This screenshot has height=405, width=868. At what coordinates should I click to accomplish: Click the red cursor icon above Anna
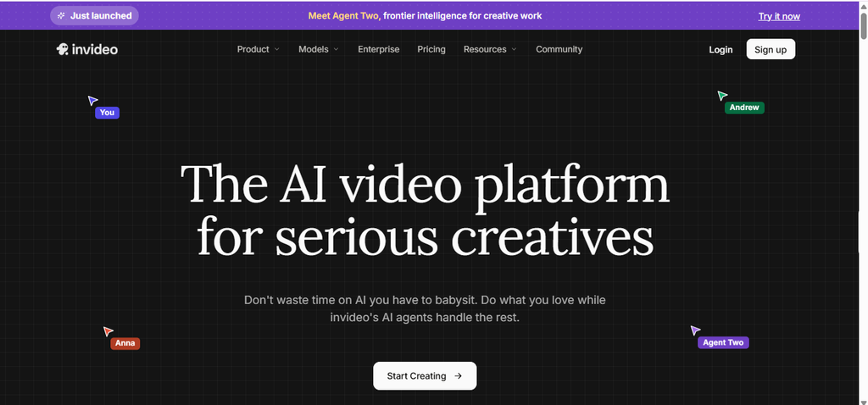(108, 331)
